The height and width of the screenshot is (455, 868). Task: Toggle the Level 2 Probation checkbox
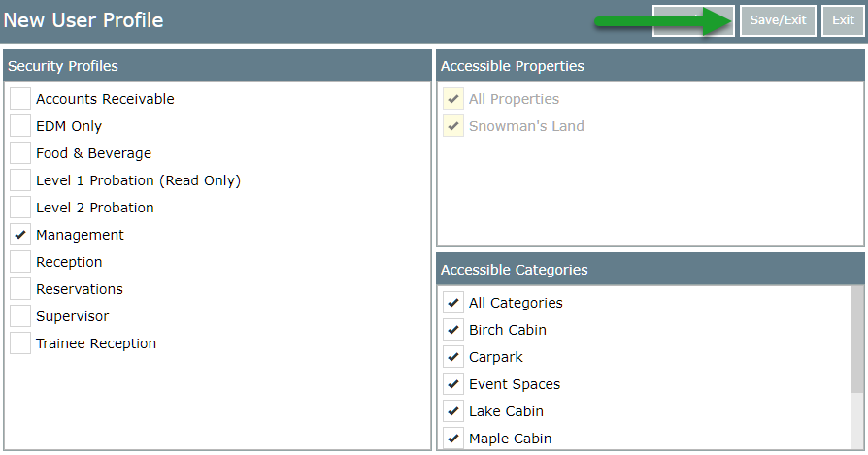point(20,208)
